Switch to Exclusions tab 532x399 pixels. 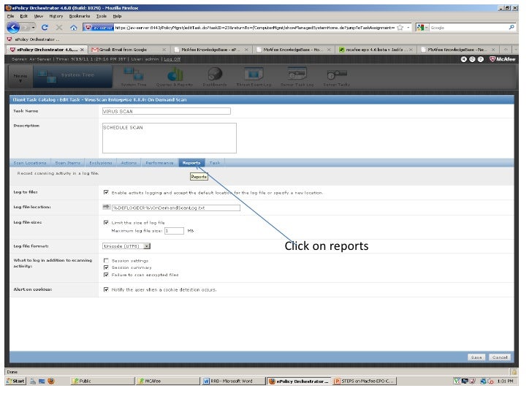(x=100, y=163)
